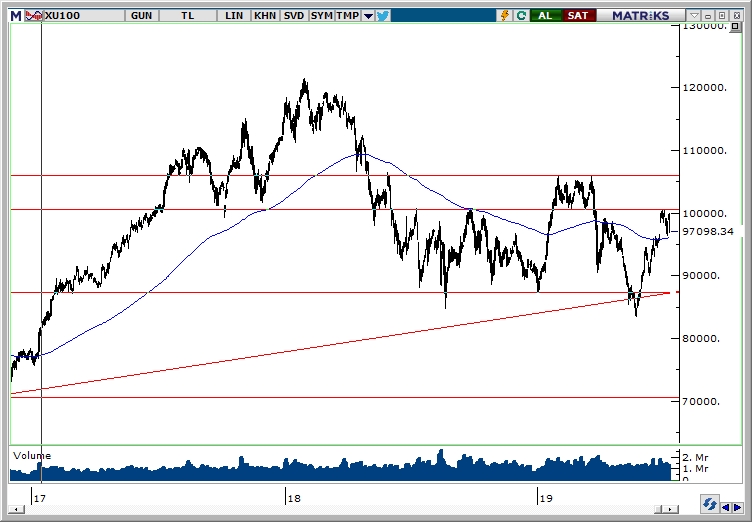752x522 pixels.
Task: Click the blue previous arrow icon
Action: [x=726, y=508]
